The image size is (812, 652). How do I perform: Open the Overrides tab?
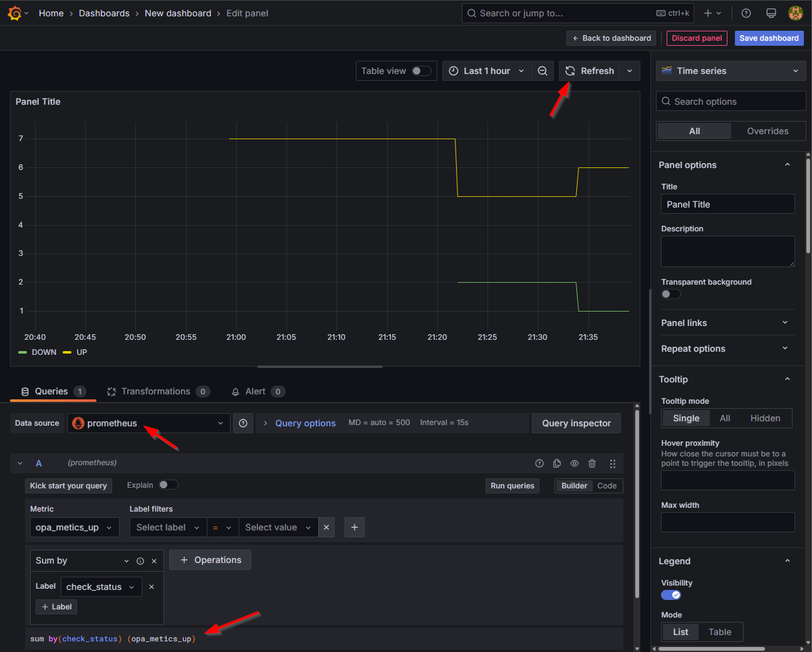768,131
